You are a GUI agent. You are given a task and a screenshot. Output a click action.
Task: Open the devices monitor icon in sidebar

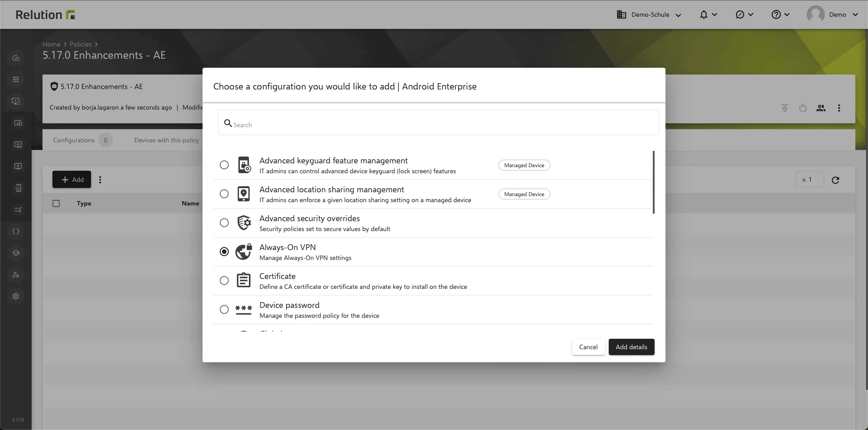[16, 101]
